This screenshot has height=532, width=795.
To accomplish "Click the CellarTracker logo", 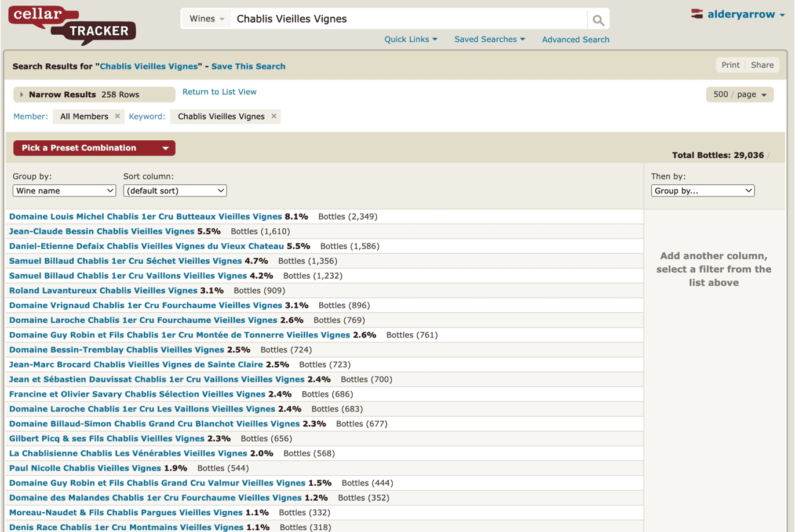I will click(72, 25).
